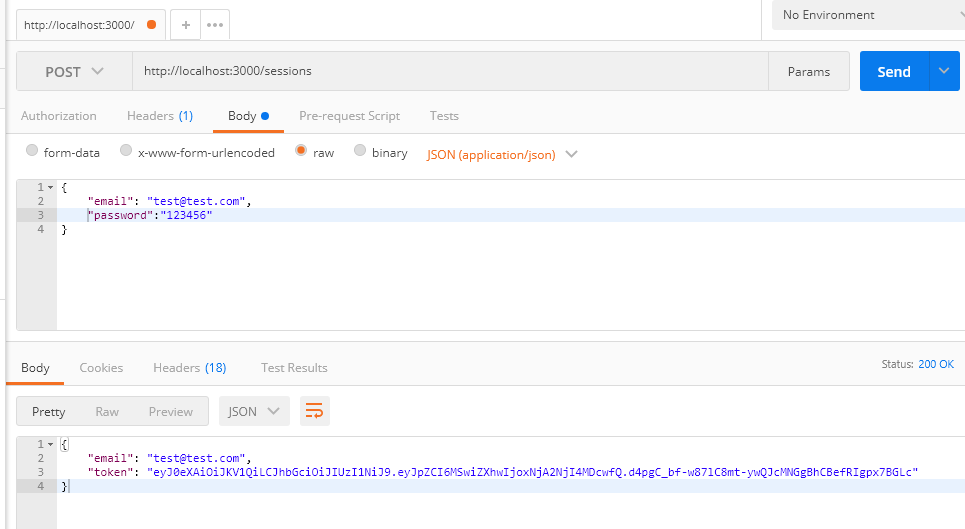Open the No Environment dropdown
The height and width of the screenshot is (529, 965).
(x=868, y=15)
